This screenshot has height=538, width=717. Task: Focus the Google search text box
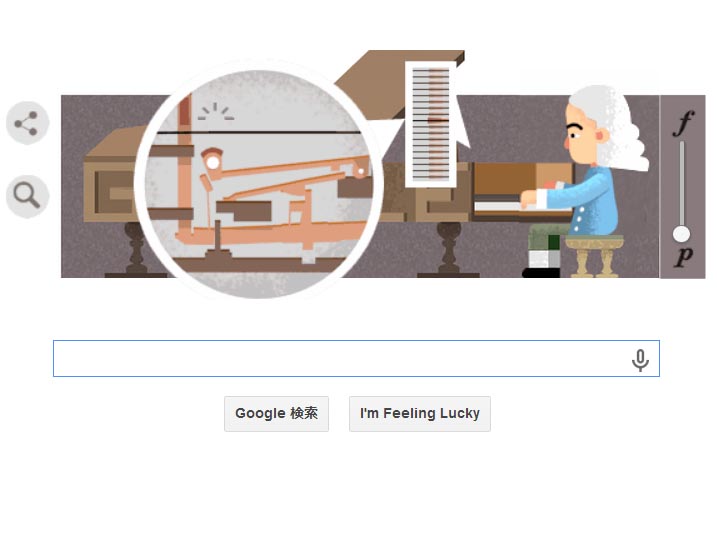coord(356,358)
